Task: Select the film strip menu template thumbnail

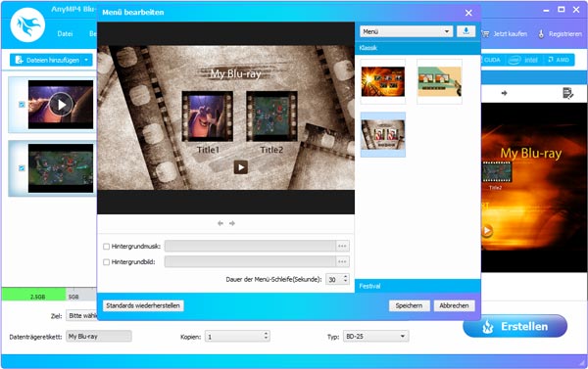Action: tap(383, 135)
